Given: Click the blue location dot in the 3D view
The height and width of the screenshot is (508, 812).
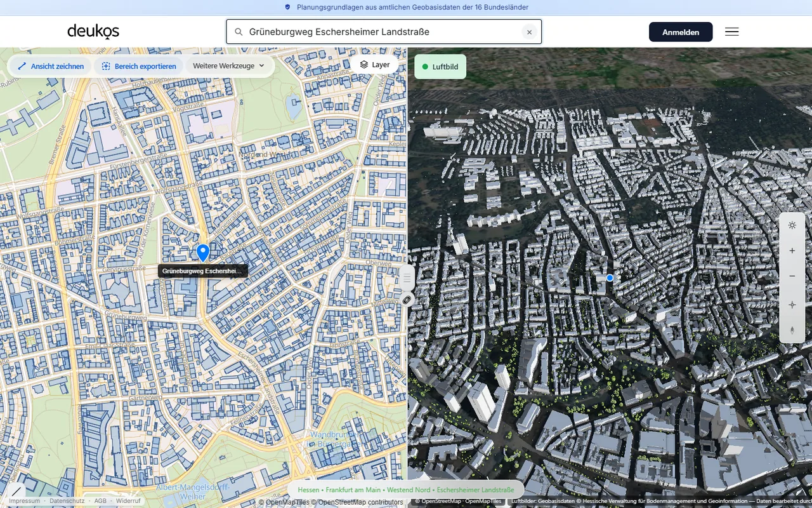Looking at the screenshot, I should point(610,278).
